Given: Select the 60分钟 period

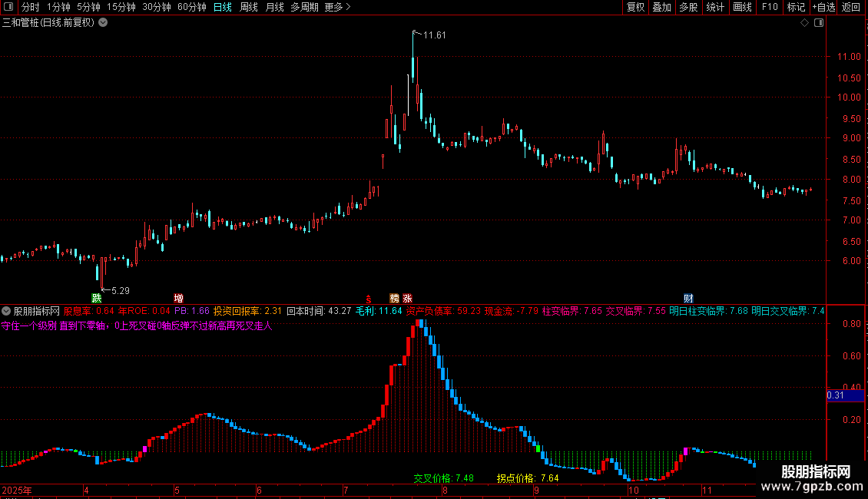Looking at the screenshot, I should 191,7.
